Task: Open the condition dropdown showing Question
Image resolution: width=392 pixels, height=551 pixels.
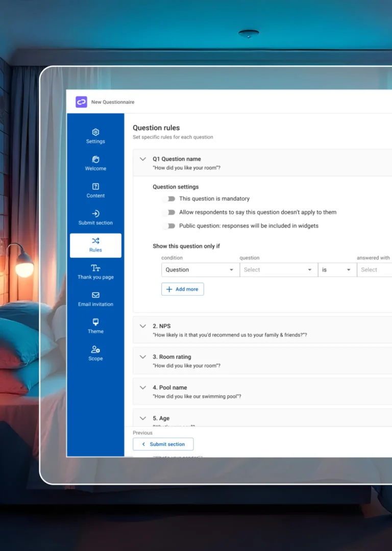Action: [x=201, y=270]
